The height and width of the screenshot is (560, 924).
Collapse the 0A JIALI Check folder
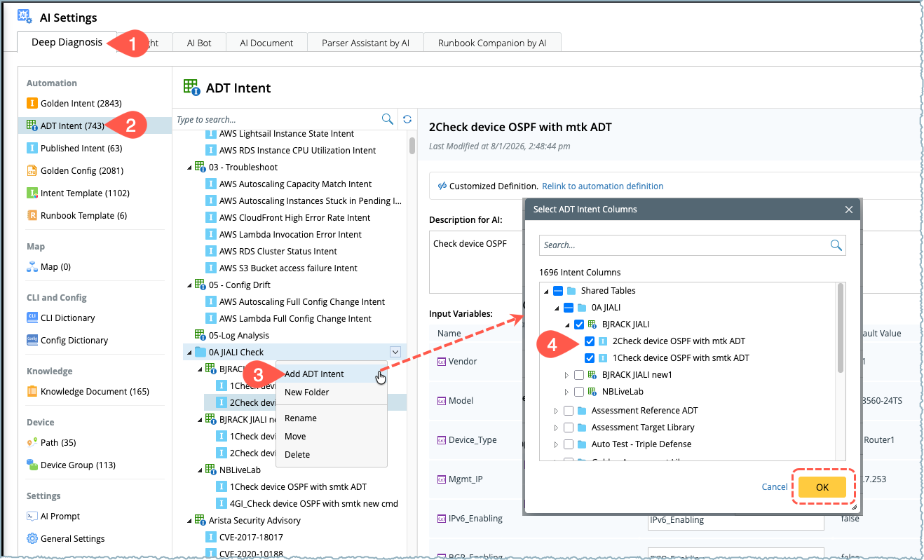coord(189,352)
